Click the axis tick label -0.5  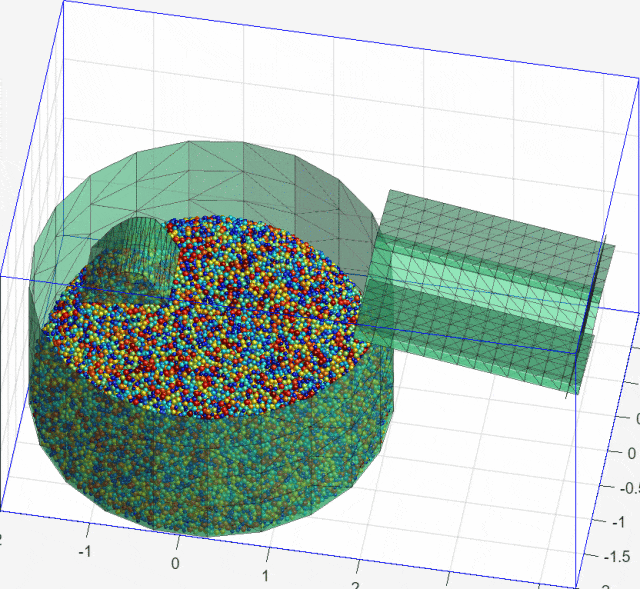click(x=629, y=489)
